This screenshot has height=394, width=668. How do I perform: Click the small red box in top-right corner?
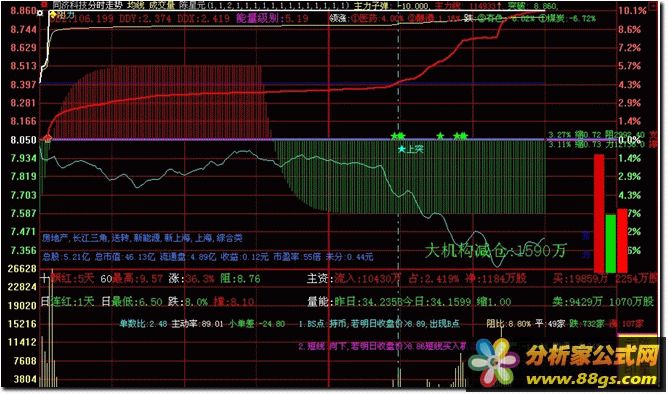[652, 6]
